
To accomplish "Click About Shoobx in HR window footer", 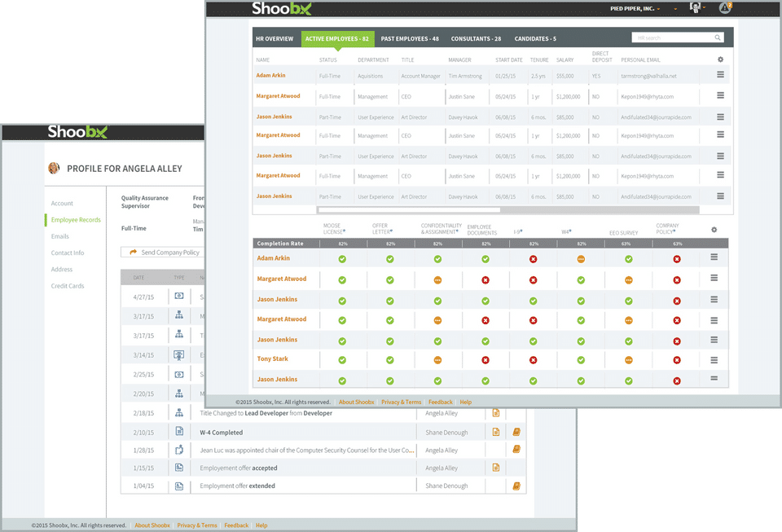I will 356,402.
